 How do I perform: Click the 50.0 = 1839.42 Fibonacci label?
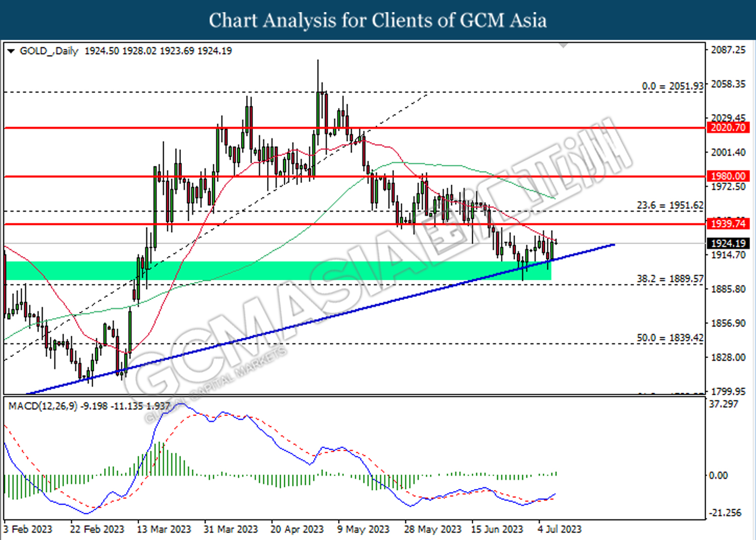670,338
